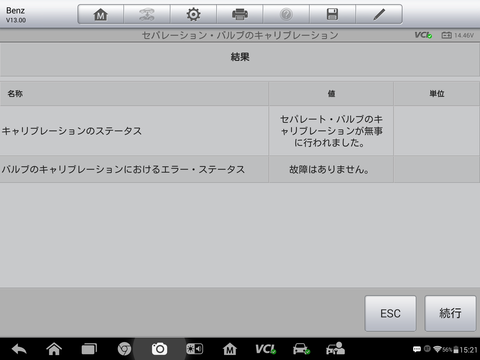Launch Chrome browser from bottom bar
The width and height of the screenshot is (480, 360).
pos(124,349)
